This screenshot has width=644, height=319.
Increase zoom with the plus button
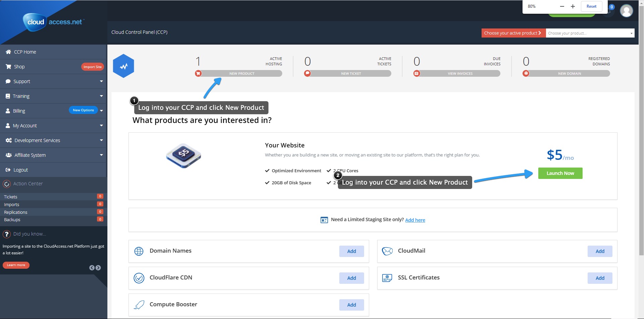(x=573, y=6)
